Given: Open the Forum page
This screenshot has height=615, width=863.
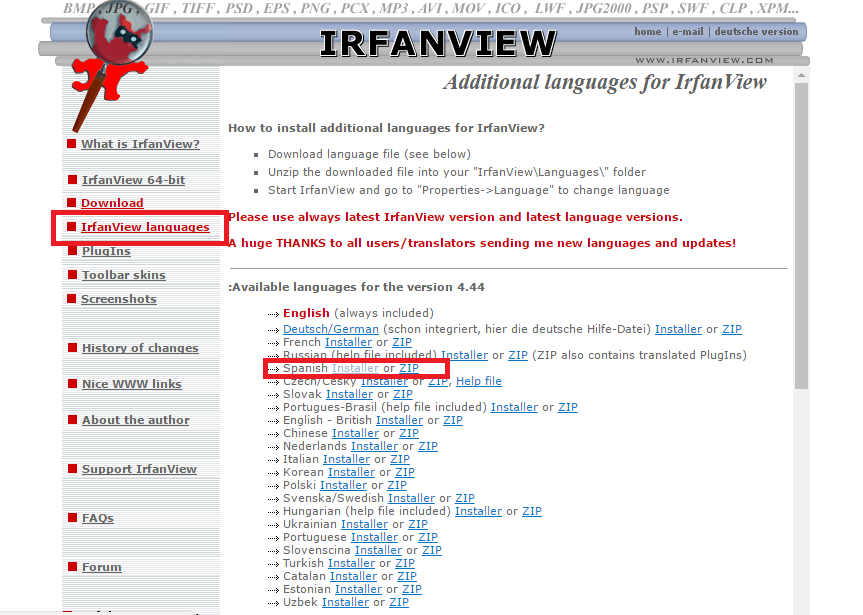Looking at the screenshot, I should point(102,567).
